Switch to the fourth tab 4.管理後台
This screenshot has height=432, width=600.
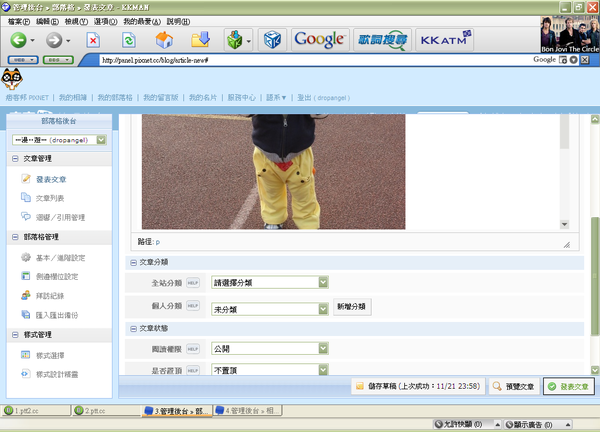248,411
